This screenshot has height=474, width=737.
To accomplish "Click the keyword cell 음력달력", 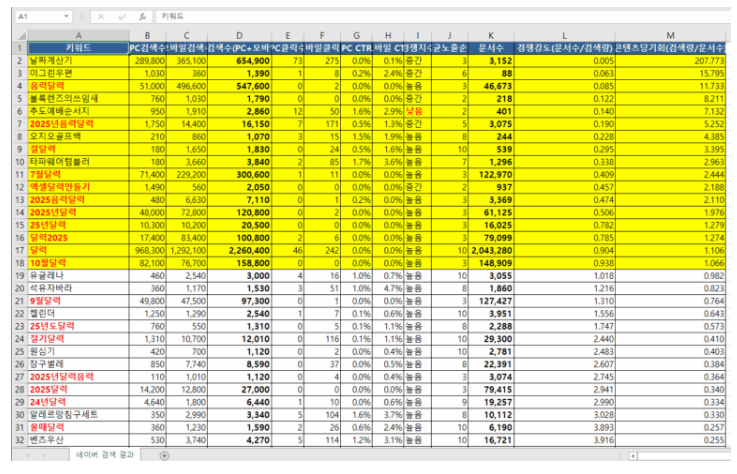I will (78, 86).
